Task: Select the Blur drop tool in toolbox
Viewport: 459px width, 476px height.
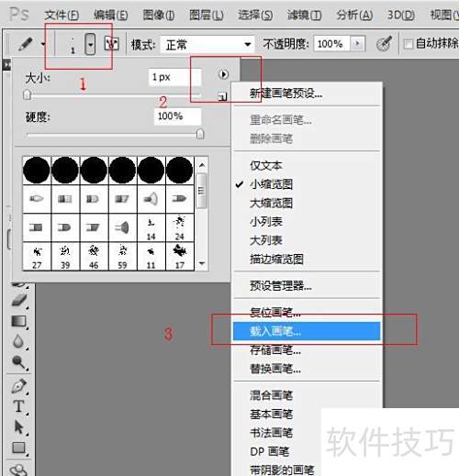Action: tap(18, 342)
